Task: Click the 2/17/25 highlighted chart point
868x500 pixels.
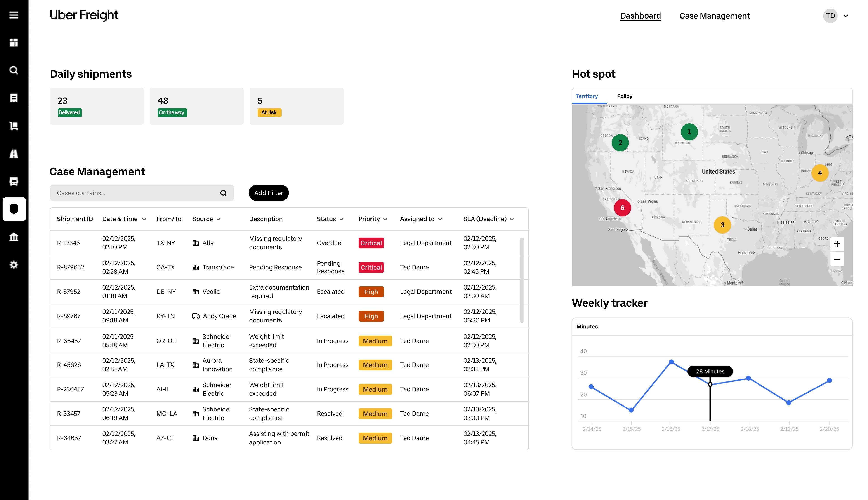Action: pyautogui.click(x=710, y=384)
